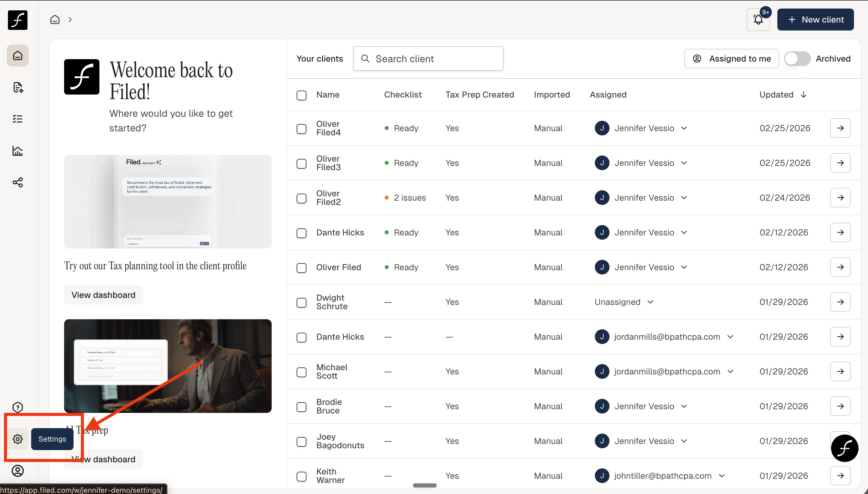The image size is (868, 494).
Task: Sort by the Name column header
Action: tap(328, 95)
